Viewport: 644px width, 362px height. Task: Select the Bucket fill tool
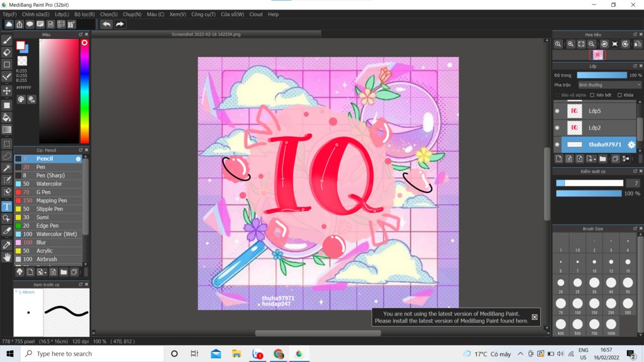point(6,118)
